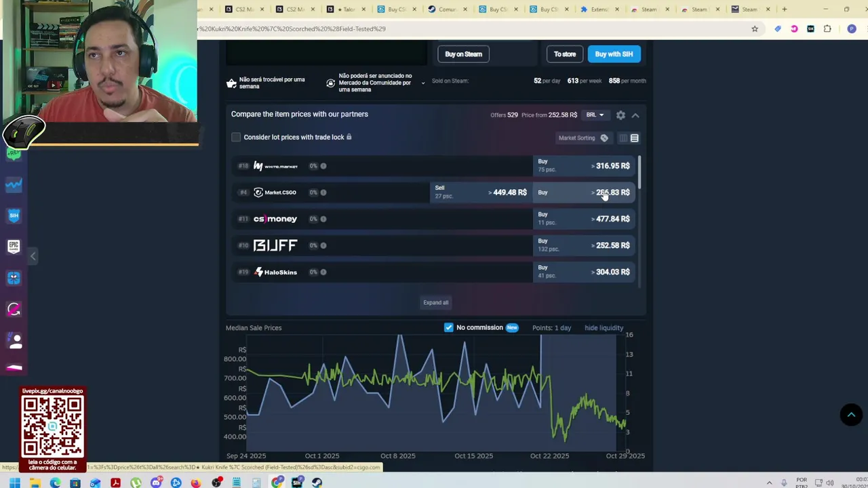Click BUFF logo
This screenshot has width=868, height=488.
point(275,245)
